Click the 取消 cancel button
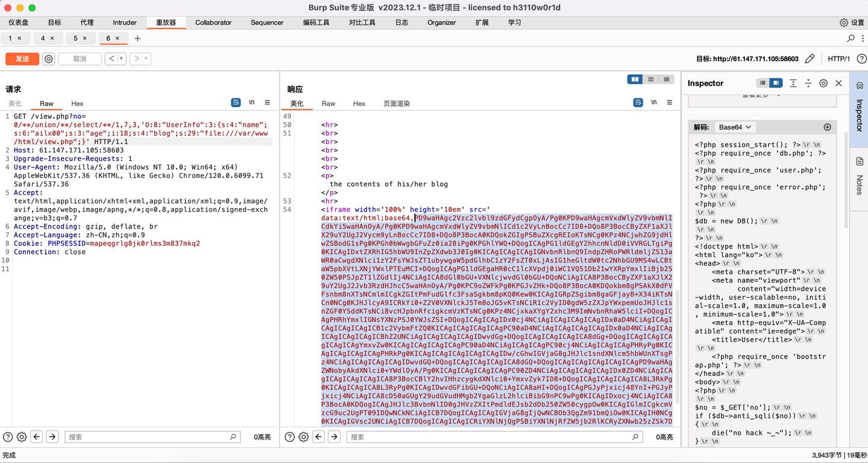Screen dimensions: 868x463 (x=80, y=58)
